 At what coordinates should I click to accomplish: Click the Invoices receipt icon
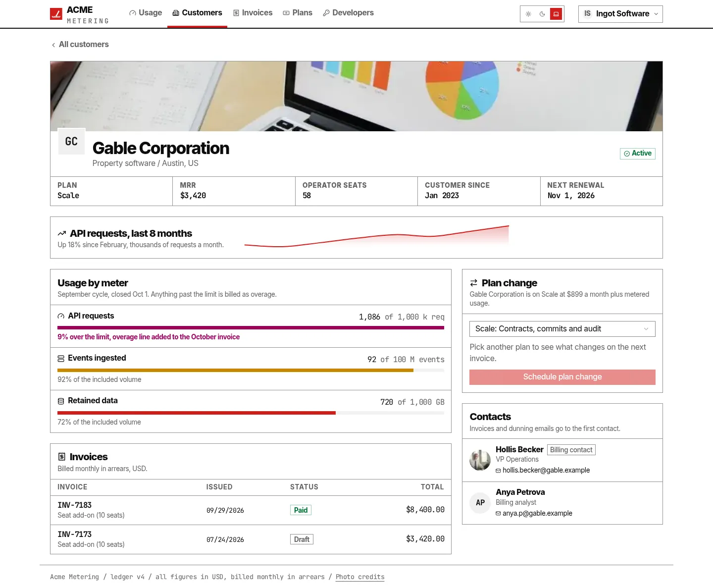click(x=62, y=457)
